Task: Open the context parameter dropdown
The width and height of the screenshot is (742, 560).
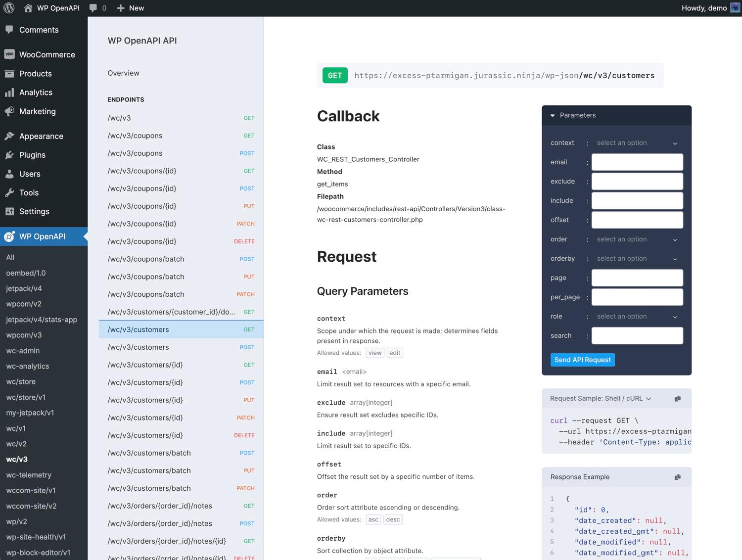Action: (x=637, y=143)
